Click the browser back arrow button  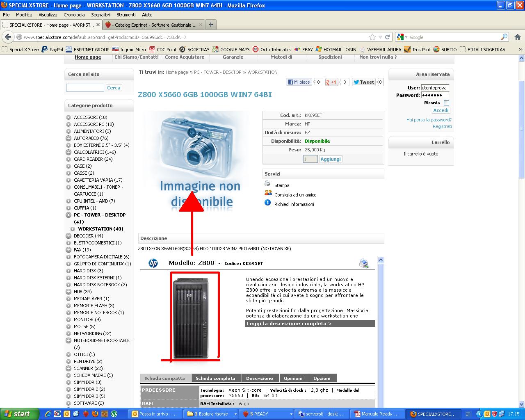coord(8,37)
